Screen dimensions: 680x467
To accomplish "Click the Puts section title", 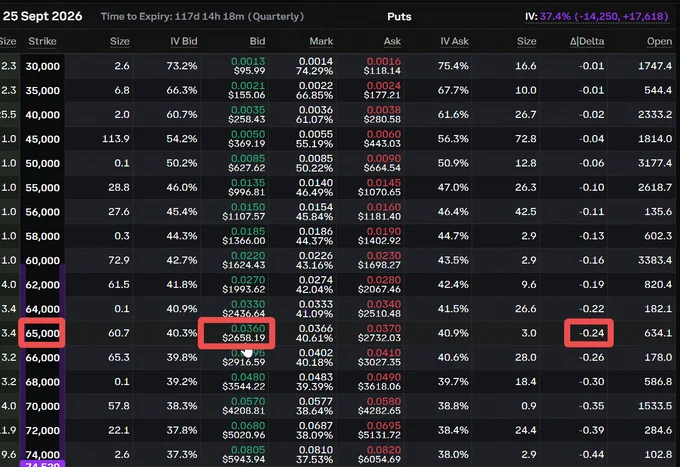I will pyautogui.click(x=399, y=16).
